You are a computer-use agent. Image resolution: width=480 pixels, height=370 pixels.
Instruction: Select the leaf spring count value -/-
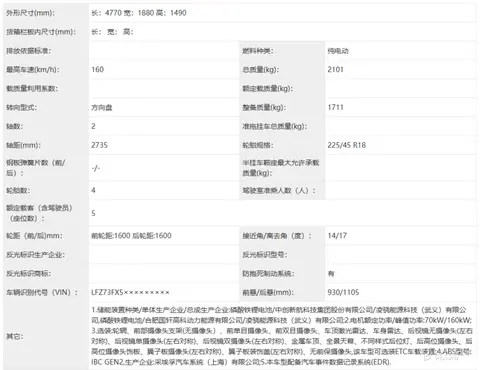coord(96,168)
